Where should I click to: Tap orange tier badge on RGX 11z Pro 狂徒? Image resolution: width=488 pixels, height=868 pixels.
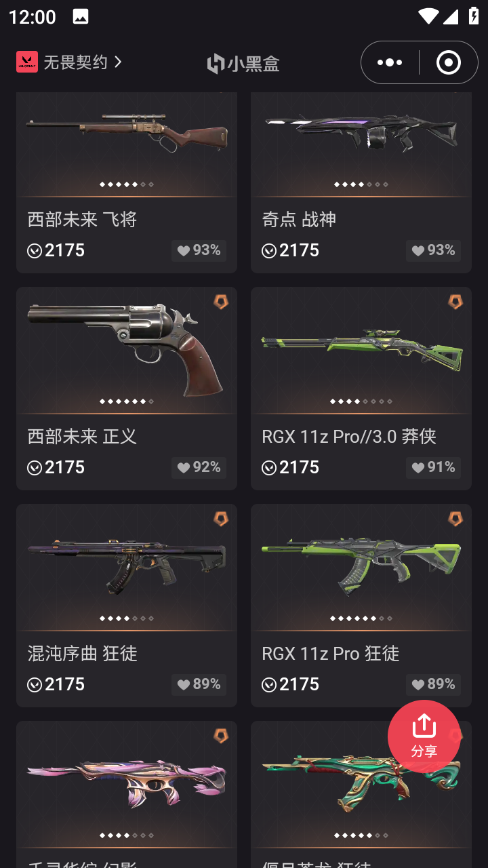tap(455, 519)
